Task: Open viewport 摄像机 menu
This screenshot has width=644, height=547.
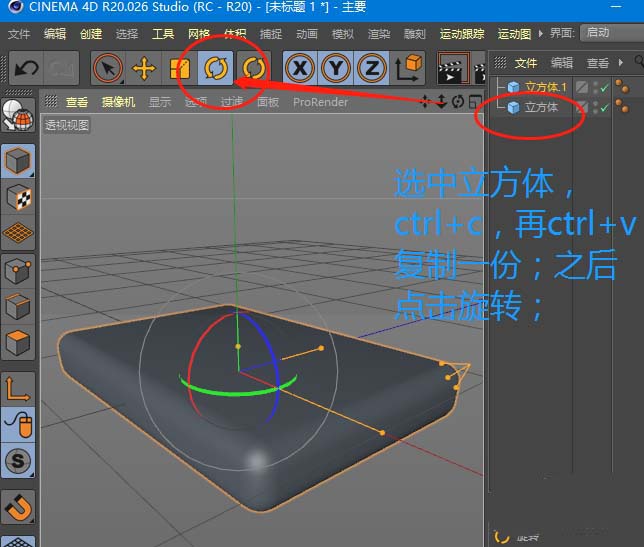Action: point(118,102)
